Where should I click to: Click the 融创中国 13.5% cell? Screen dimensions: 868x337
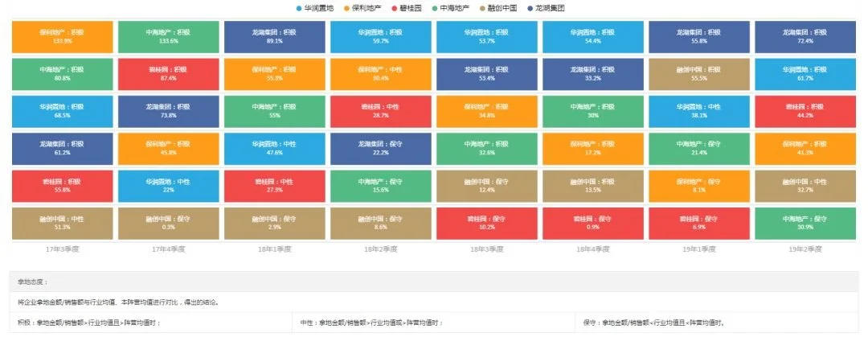click(593, 187)
